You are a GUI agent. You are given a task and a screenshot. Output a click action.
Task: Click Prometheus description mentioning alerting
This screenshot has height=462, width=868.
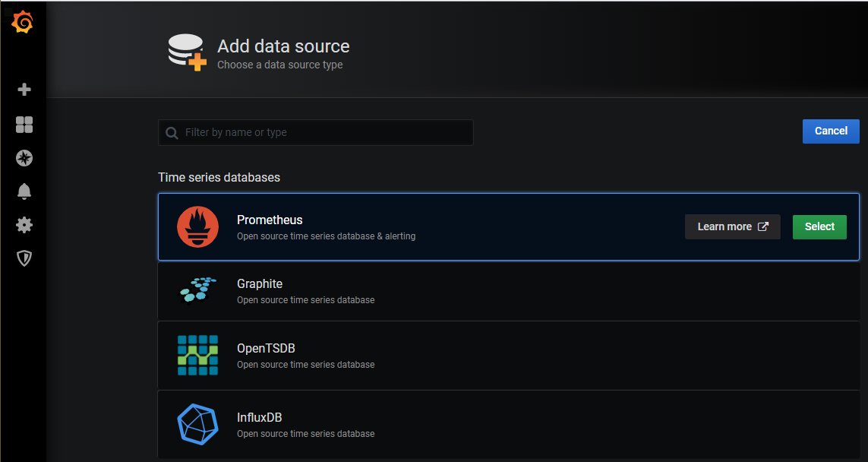pyautogui.click(x=326, y=236)
